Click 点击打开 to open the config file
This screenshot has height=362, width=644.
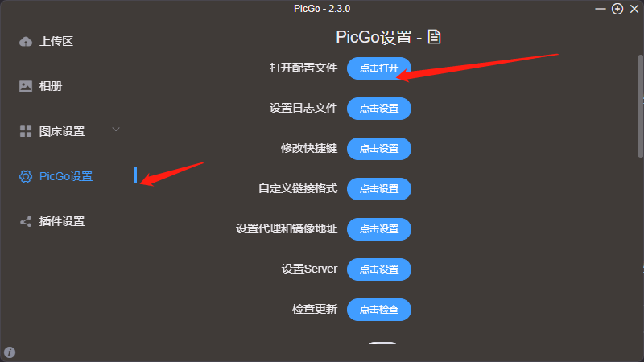(x=379, y=68)
